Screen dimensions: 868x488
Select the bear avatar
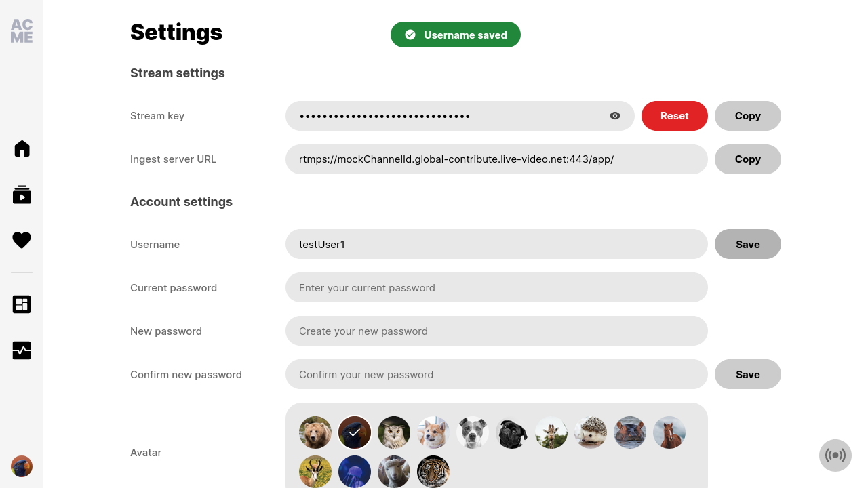(x=315, y=432)
